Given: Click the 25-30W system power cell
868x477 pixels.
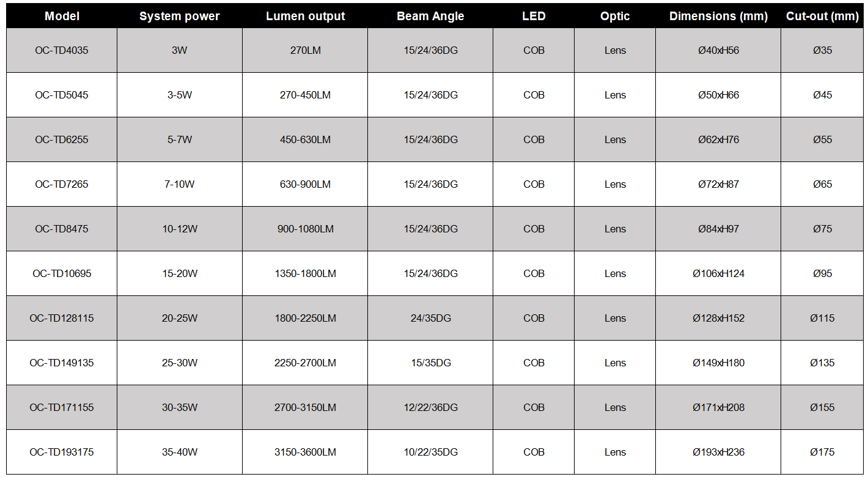Looking at the screenshot, I should click(x=180, y=363).
